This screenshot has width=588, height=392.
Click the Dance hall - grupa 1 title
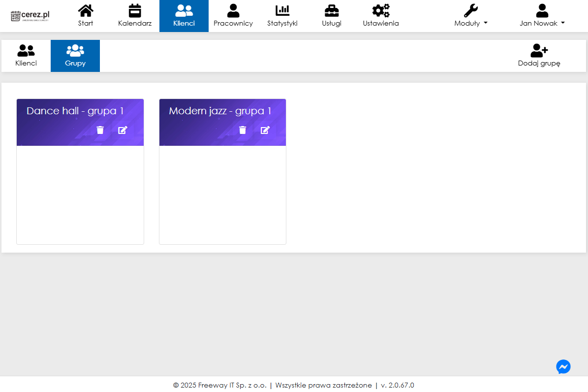[75, 111]
